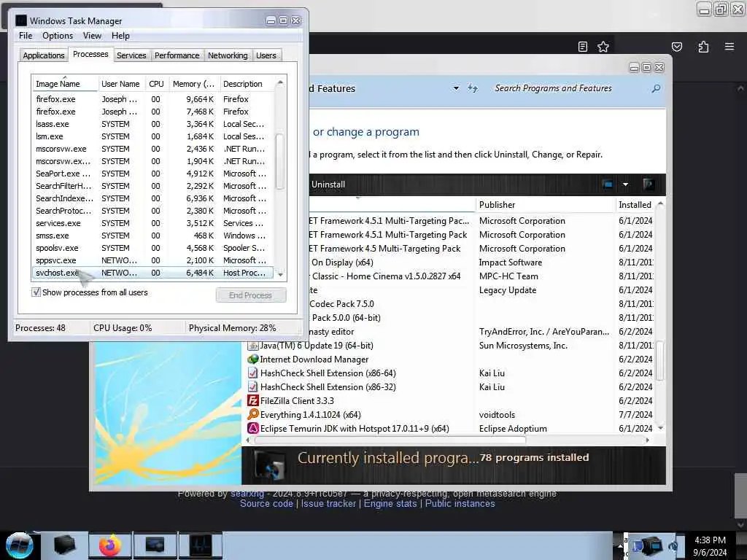This screenshot has width=747, height=560.
Task: Click the Java 6 Update 19 icon
Action: 253,345
